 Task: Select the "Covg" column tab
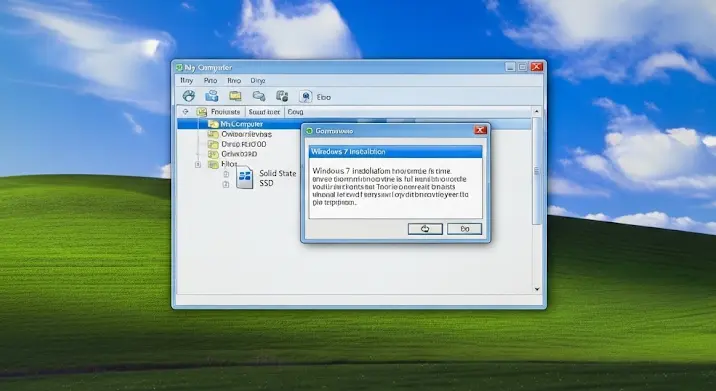pos(295,111)
